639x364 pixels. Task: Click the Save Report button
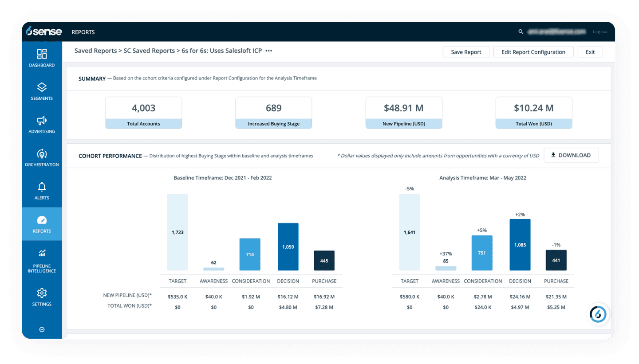click(x=466, y=52)
